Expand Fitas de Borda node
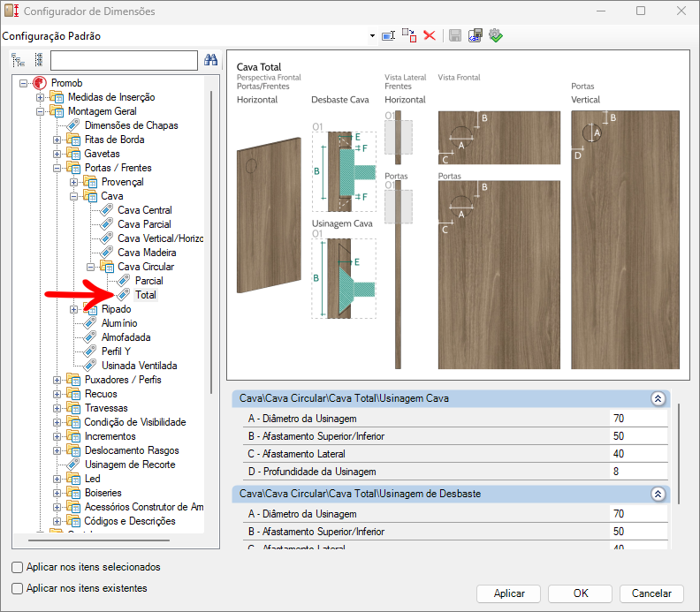Screen dimensions: 700x612 [x=57, y=140]
